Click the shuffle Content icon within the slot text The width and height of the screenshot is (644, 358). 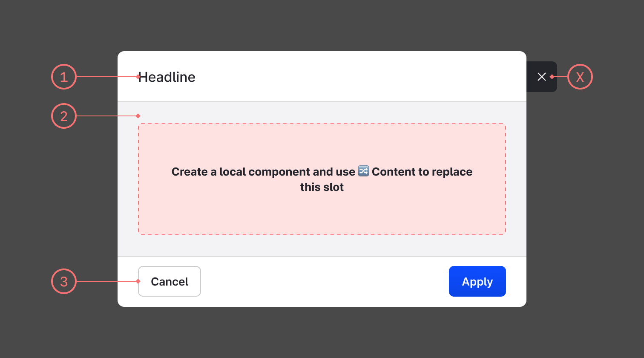[x=363, y=171]
